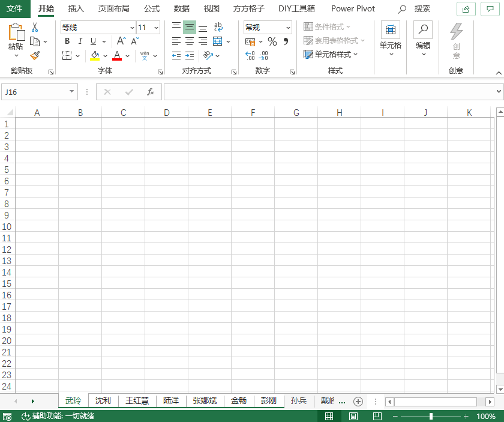The image size is (504, 422).
Task: Select the 王红慧 sheet tab
Action: coord(137,400)
